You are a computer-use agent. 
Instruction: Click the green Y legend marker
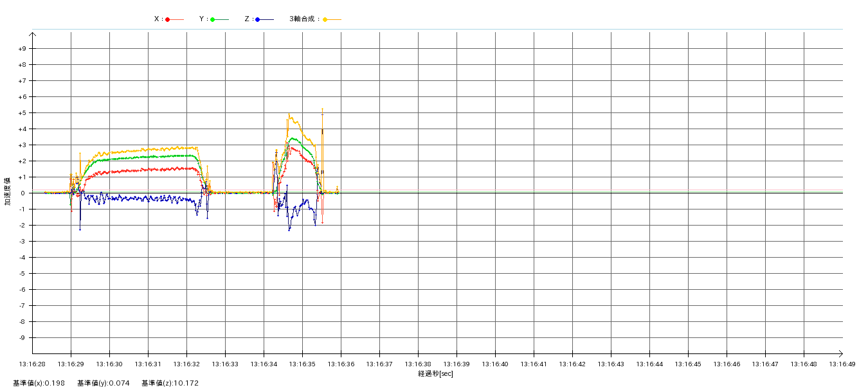213,20
